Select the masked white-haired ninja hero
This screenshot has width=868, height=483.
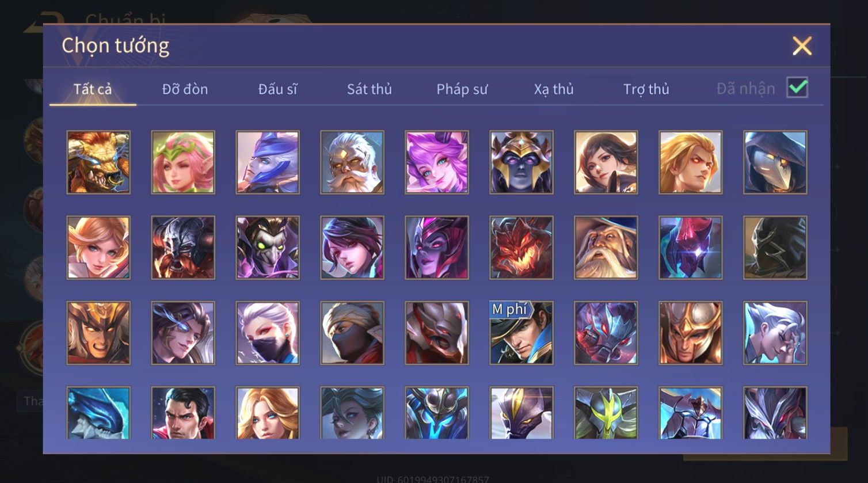coord(268,333)
